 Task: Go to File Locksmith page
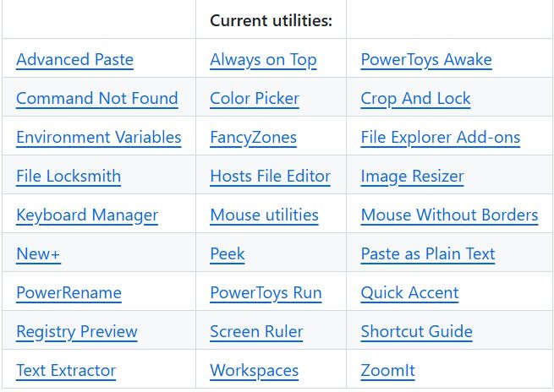(x=69, y=177)
